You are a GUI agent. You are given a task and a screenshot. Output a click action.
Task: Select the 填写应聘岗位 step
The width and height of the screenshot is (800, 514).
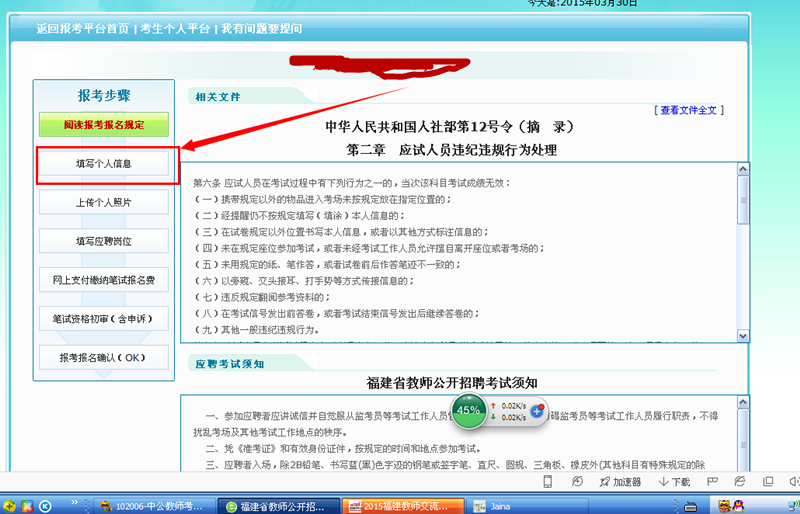point(104,241)
